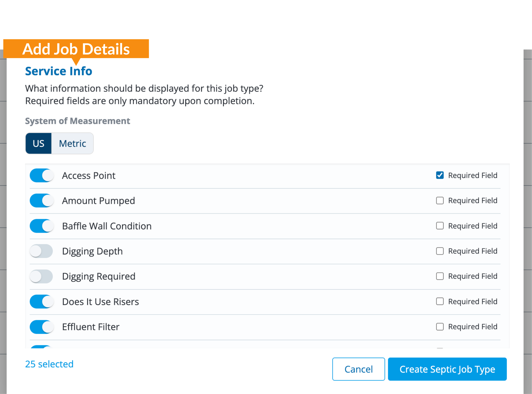Check Required Field for Digging Required

click(x=440, y=276)
